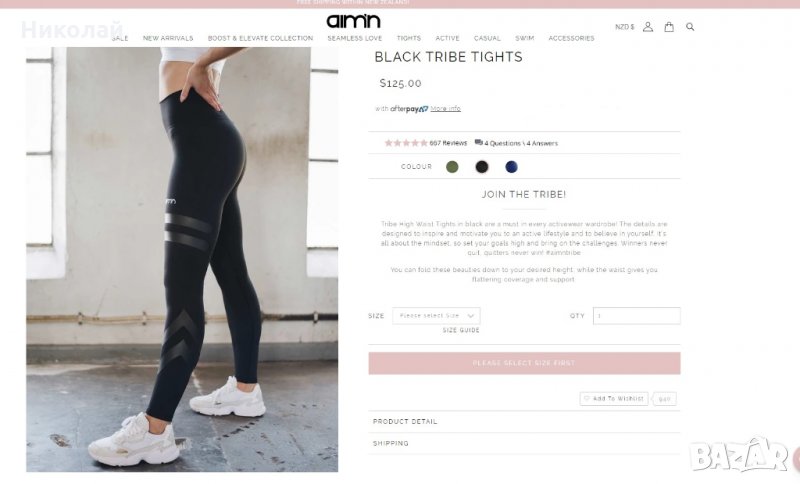Open the account user icon
The width and height of the screenshot is (800, 484).
coord(647,27)
